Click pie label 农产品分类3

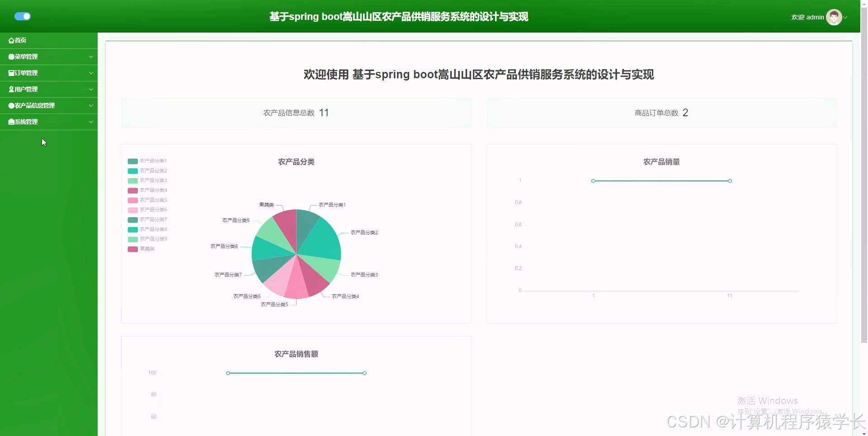click(x=364, y=275)
